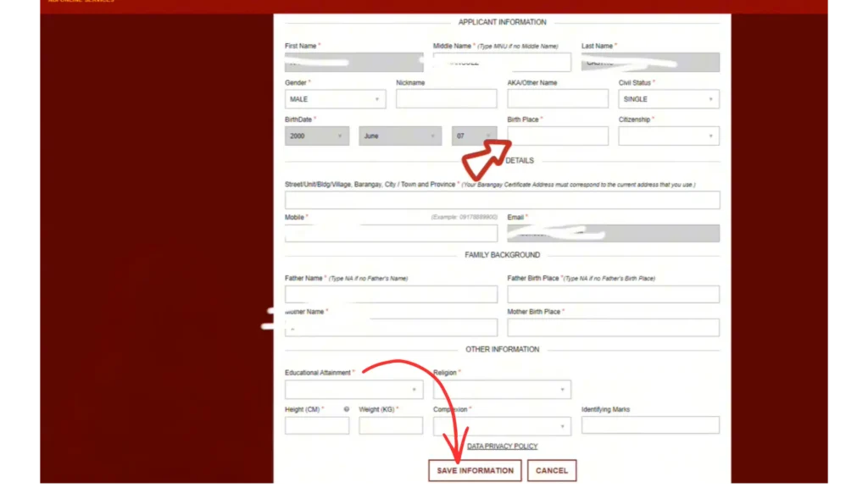Screen dimensions: 868x488
Task: Click the Birth Place input field
Action: [558, 136]
